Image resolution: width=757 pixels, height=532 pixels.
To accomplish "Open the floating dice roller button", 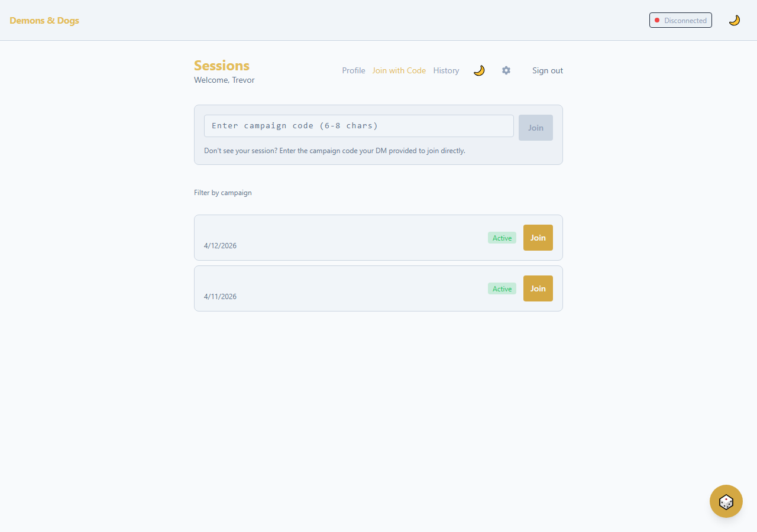I will click(x=726, y=501).
